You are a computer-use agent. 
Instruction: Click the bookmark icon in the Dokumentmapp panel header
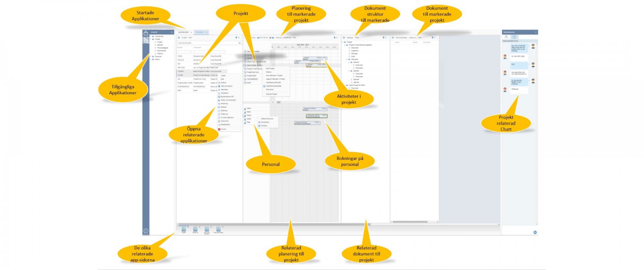tap(432, 38)
